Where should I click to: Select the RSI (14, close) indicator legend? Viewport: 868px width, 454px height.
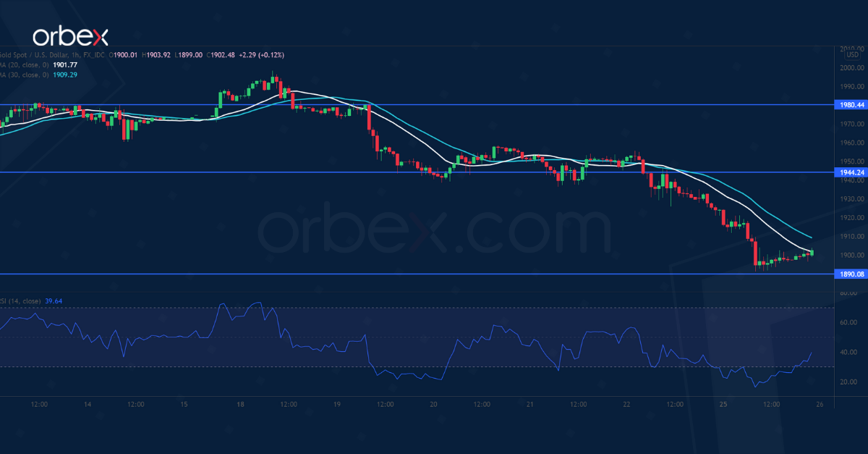[x=20, y=301]
